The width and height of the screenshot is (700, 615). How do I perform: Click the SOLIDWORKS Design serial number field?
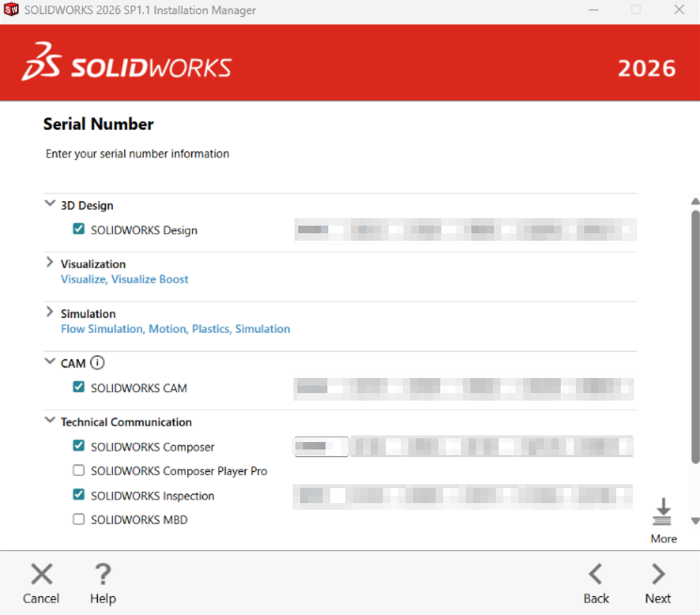[465, 229]
